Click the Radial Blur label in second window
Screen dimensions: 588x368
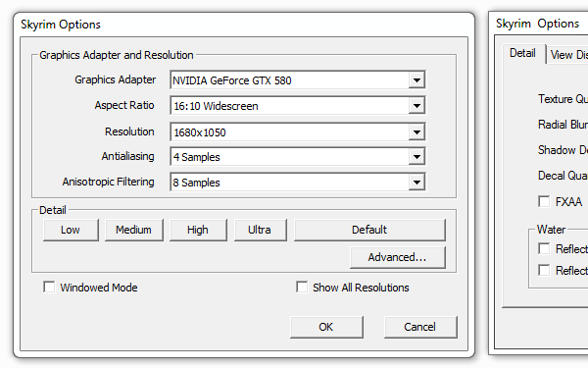coord(563,125)
